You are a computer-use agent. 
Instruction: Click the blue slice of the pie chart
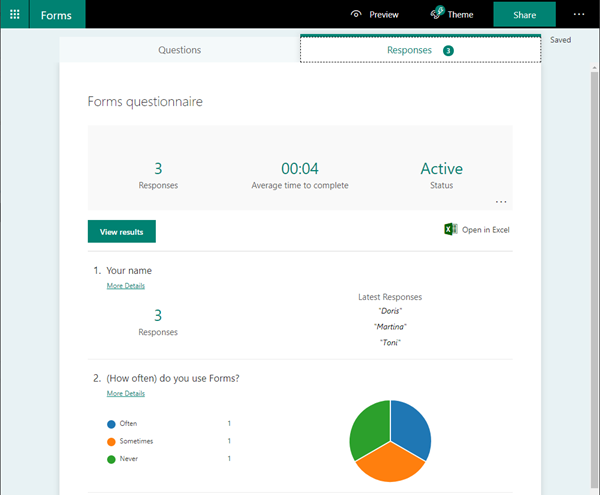[411, 427]
